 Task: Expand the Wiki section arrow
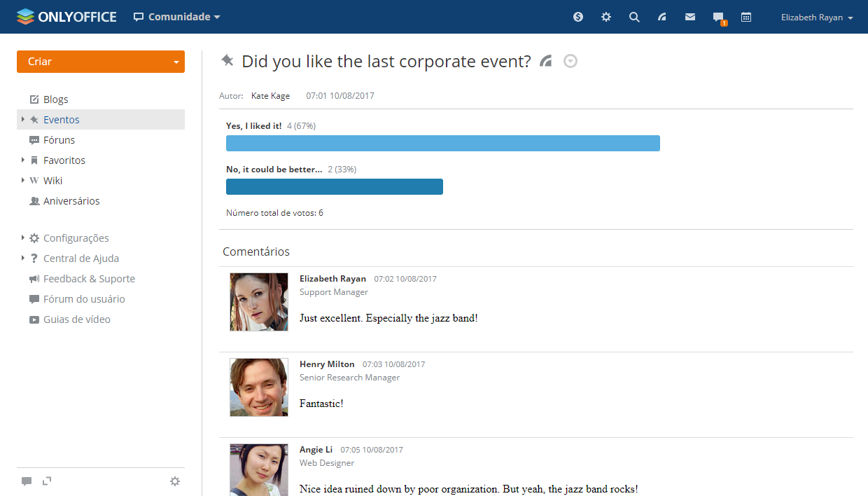pos(23,181)
